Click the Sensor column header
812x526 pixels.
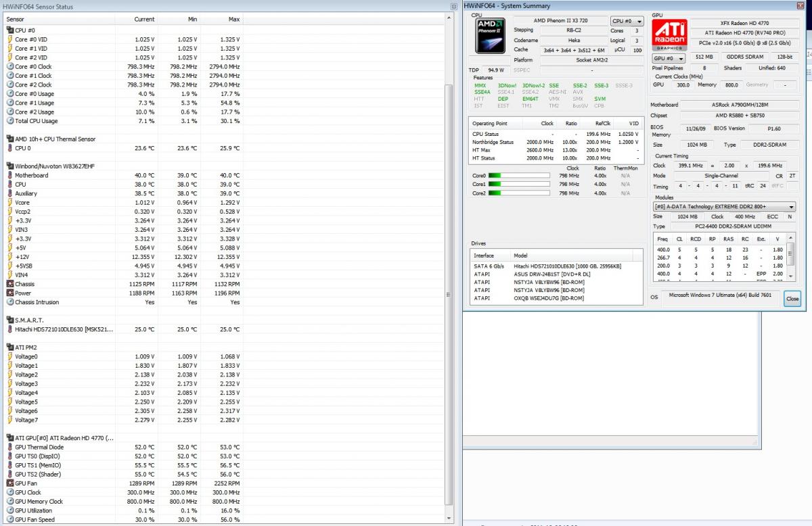(60, 19)
